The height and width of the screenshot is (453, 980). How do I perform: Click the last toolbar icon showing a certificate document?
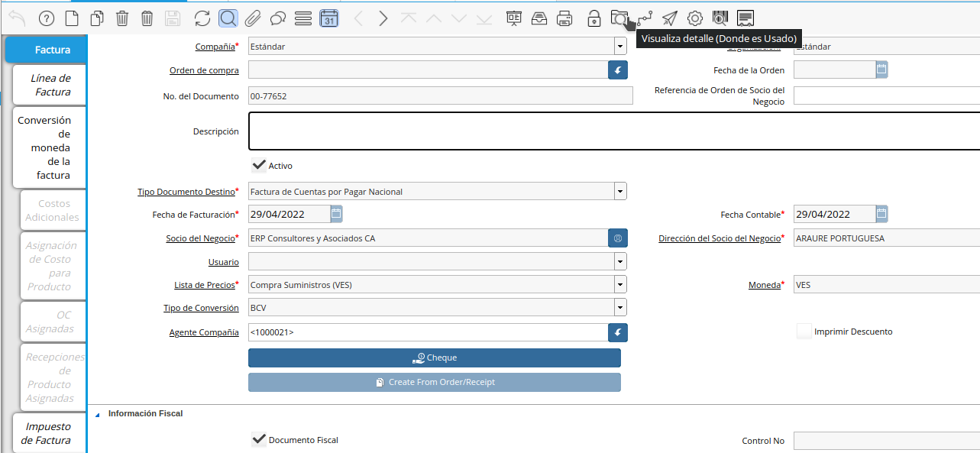click(746, 18)
